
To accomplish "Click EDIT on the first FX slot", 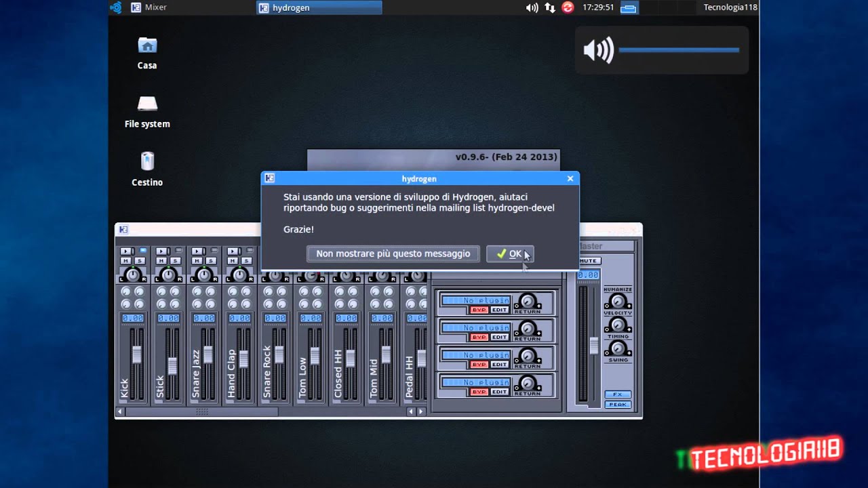I will click(x=500, y=310).
